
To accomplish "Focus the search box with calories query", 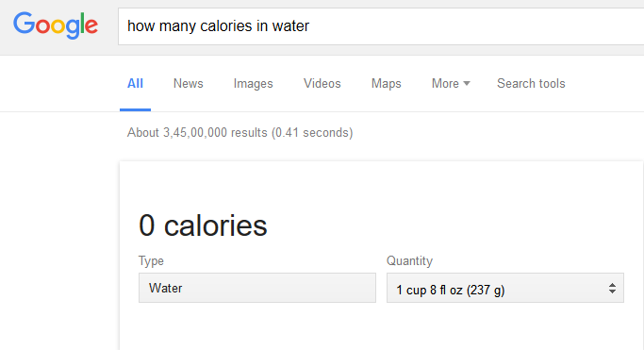I will [381, 26].
